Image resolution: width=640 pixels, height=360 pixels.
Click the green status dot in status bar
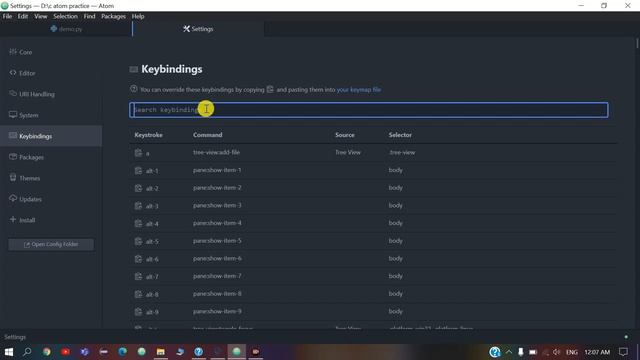click(x=626, y=337)
